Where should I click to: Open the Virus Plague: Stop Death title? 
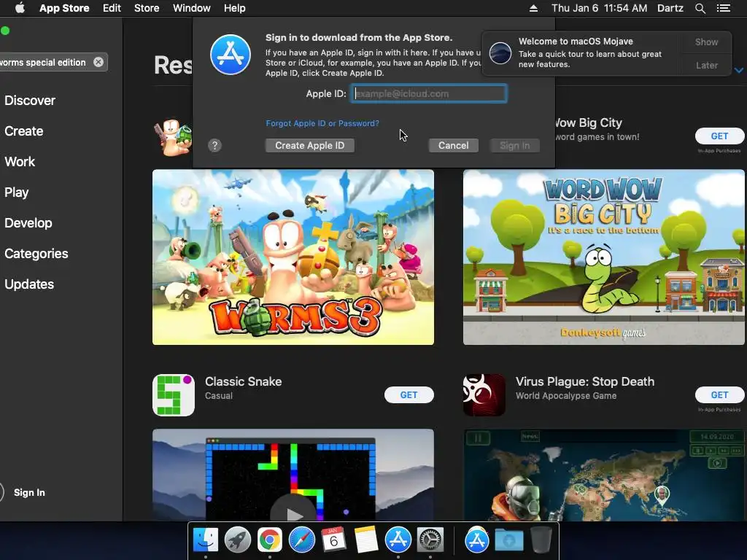click(x=584, y=381)
